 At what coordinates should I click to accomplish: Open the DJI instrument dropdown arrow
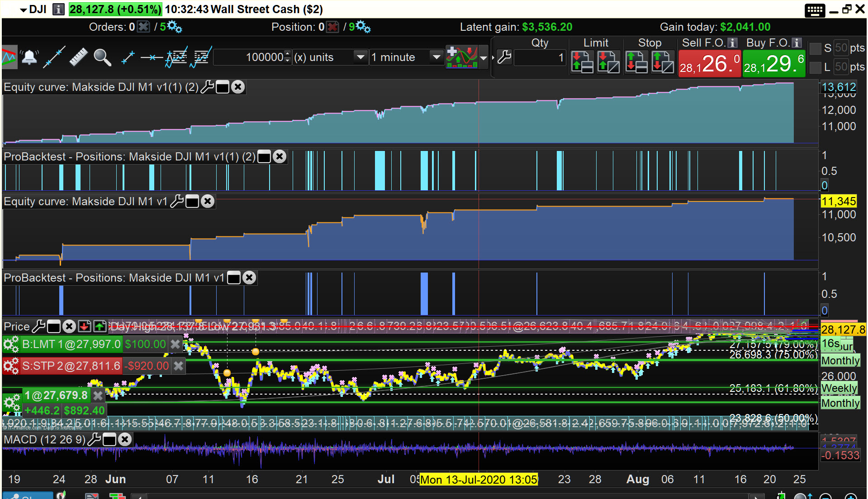24,9
